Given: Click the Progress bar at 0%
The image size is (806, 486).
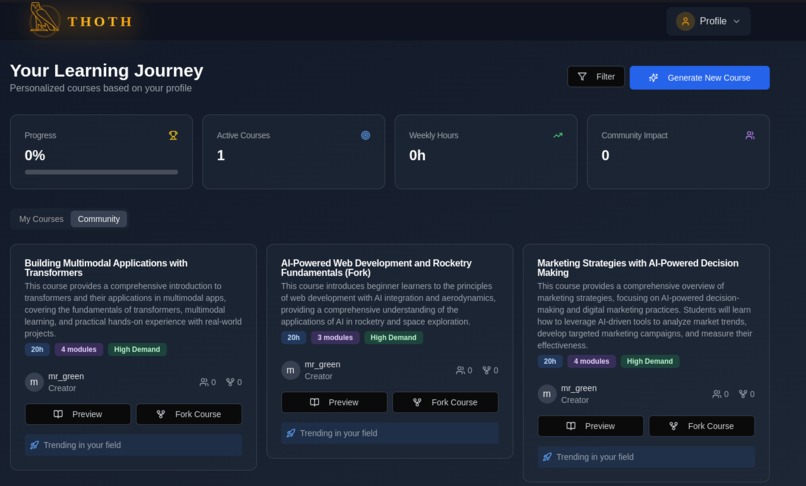Looking at the screenshot, I should click(x=101, y=172).
